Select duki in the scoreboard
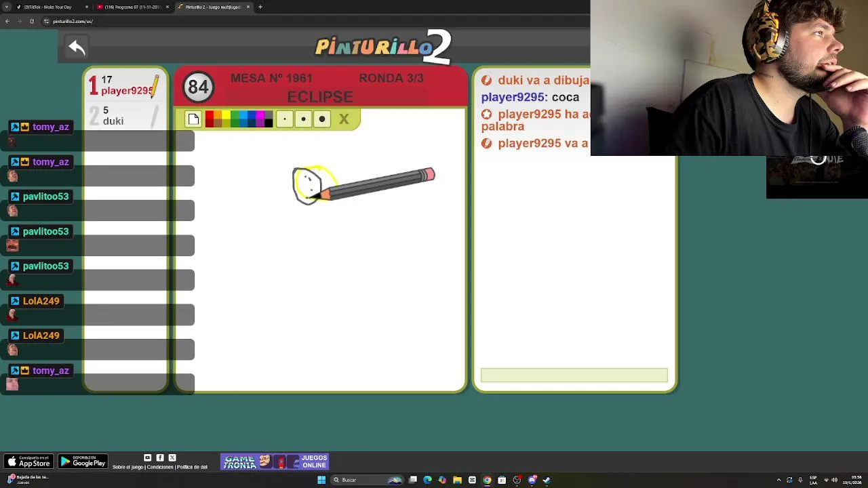The height and width of the screenshot is (488, 868). tap(125, 116)
